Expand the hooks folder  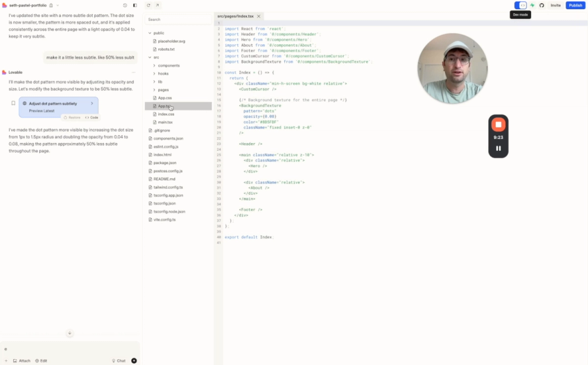tap(154, 73)
